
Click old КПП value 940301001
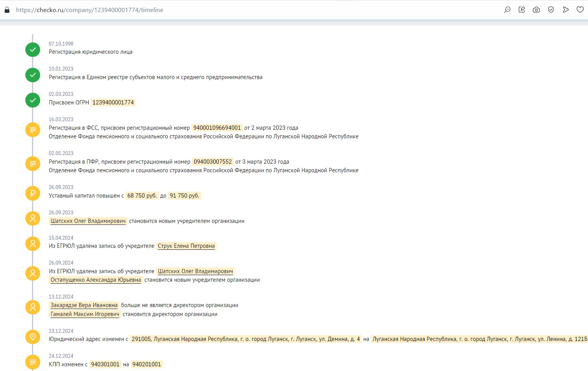click(x=105, y=364)
